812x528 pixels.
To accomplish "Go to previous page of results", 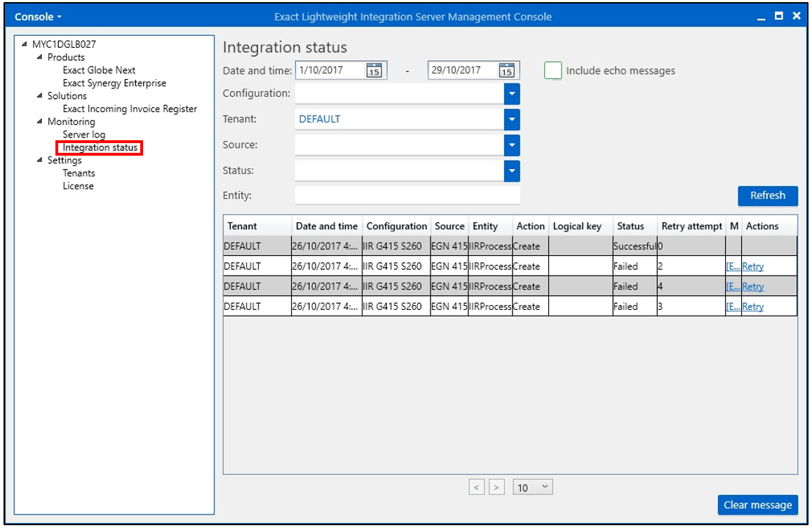I will 476,487.
